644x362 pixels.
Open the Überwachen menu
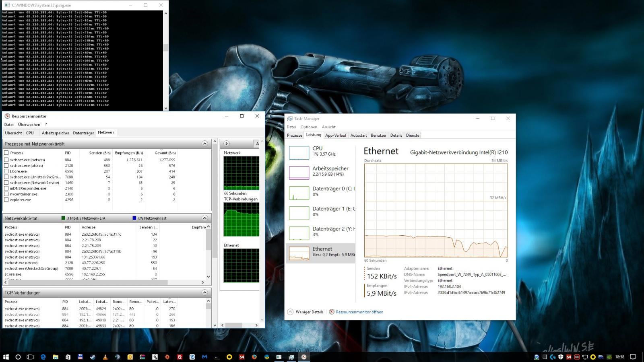click(x=29, y=125)
